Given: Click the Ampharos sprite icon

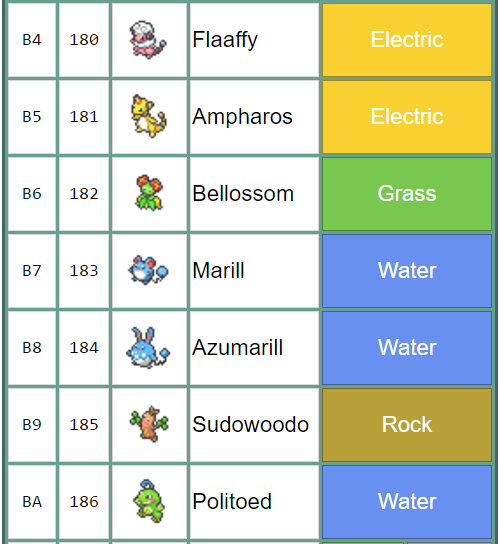Looking at the screenshot, I should coord(149,116).
